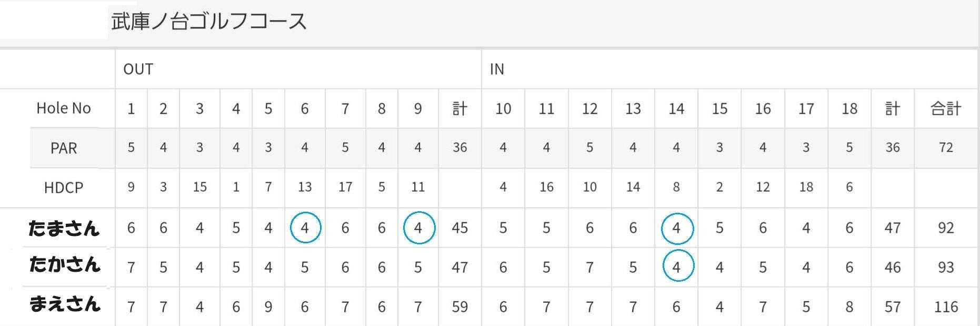Select the IN section header
Viewport: 980px width, 326px height.
tap(497, 69)
